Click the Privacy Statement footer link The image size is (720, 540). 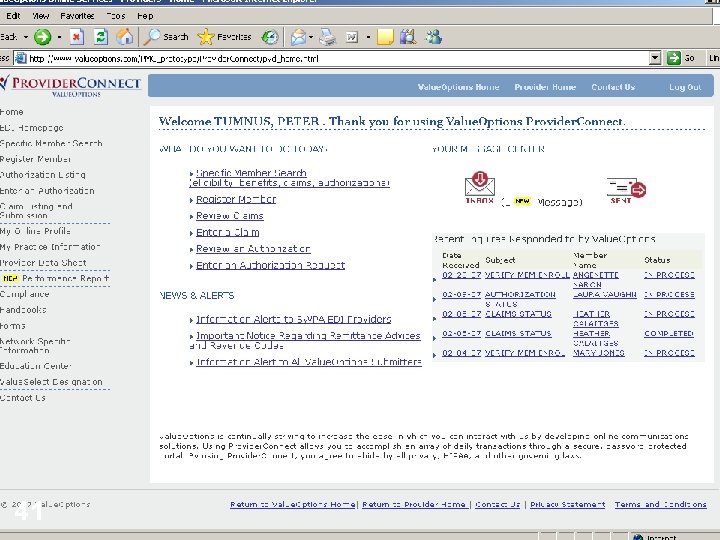(x=568, y=504)
